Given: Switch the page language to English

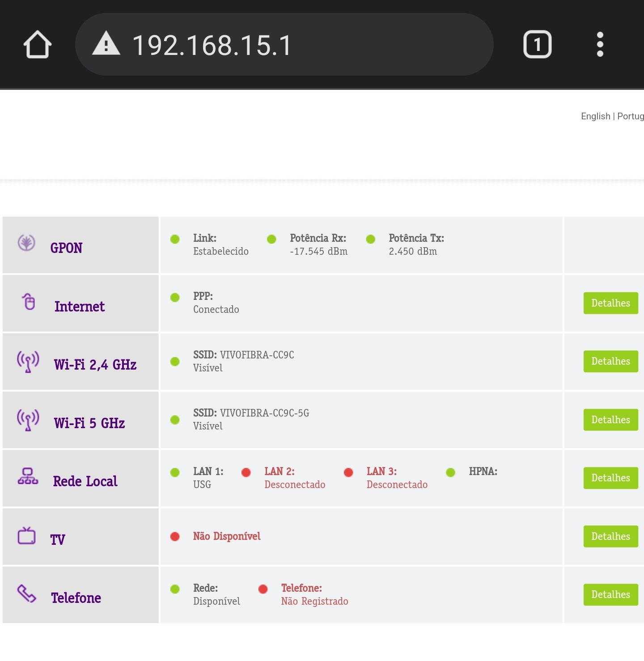Looking at the screenshot, I should [x=595, y=116].
